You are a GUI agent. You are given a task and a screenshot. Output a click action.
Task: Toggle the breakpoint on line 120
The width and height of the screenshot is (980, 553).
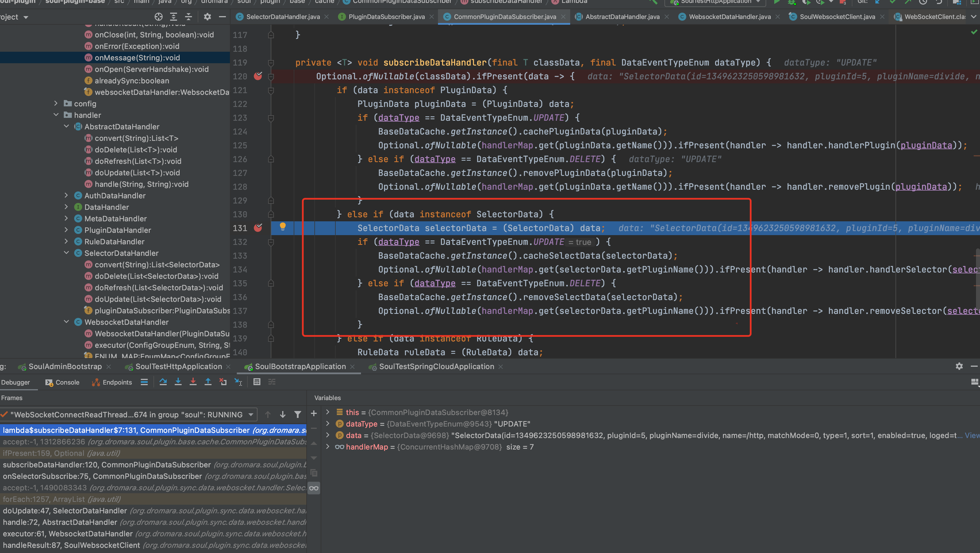[x=258, y=76]
